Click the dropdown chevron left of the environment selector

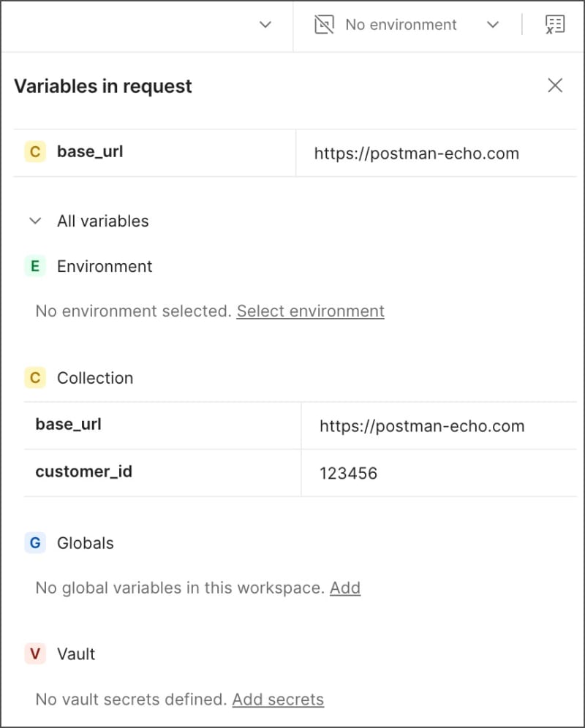coord(265,25)
